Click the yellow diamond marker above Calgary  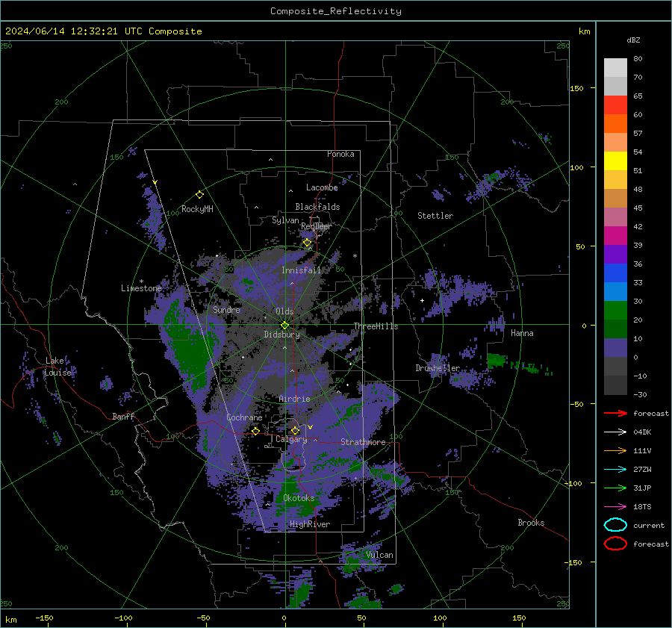pos(295,430)
